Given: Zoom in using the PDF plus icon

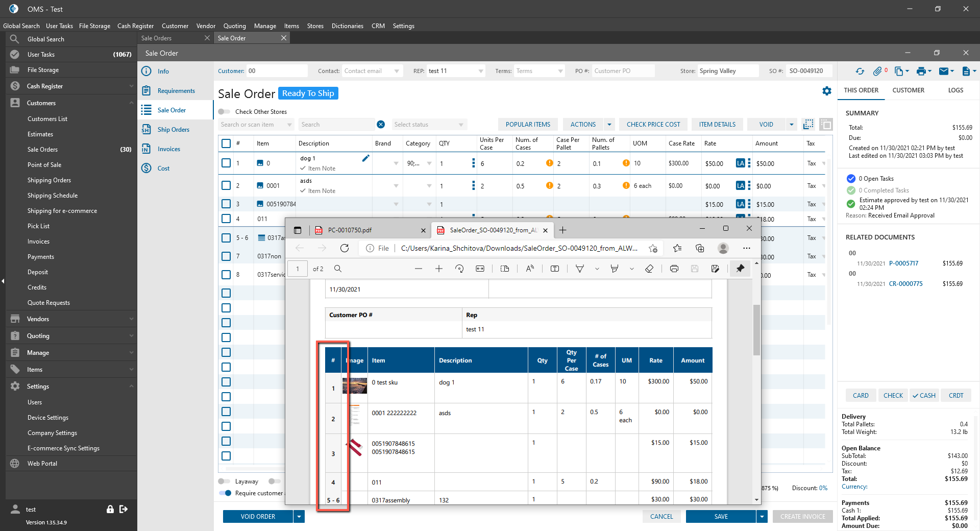Looking at the screenshot, I should [438, 269].
